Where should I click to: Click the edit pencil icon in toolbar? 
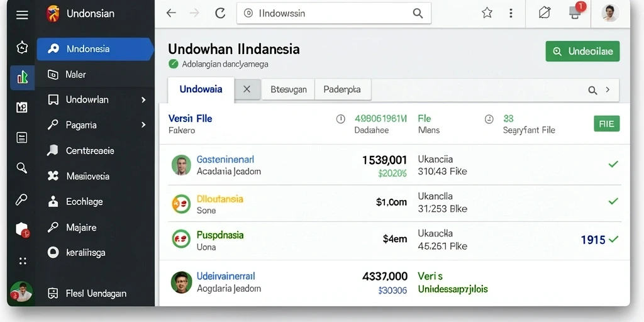pyautogui.click(x=544, y=13)
